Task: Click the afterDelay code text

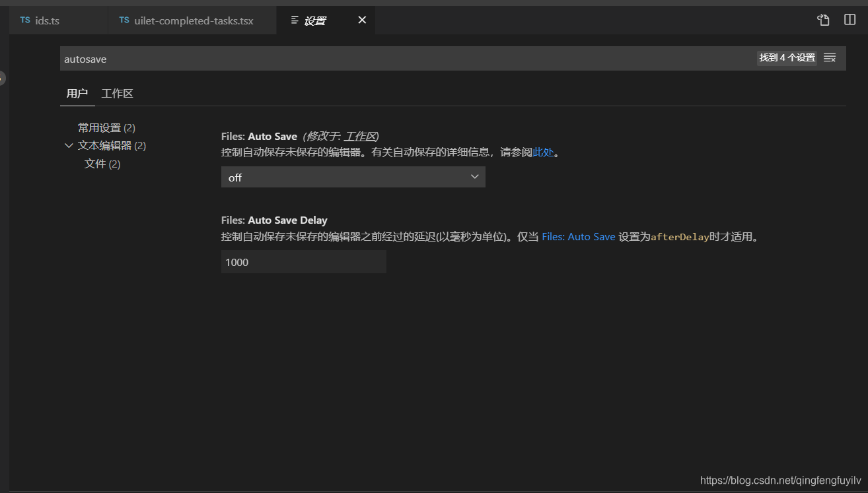Action: pos(680,237)
